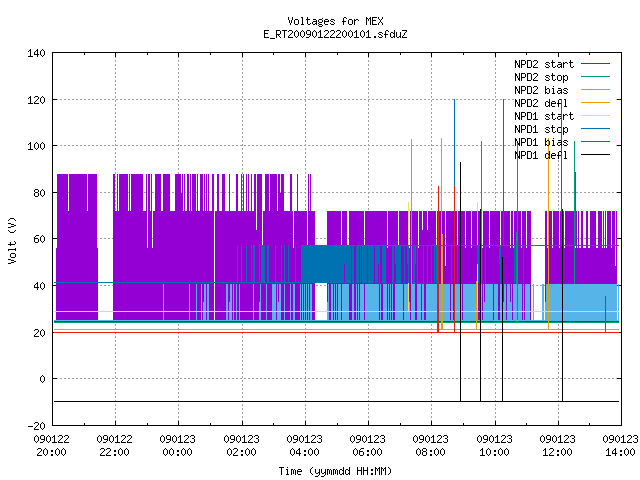The height and width of the screenshot is (480, 640).
Task: Click the orange NPD2 defl legend line
Action: [595, 103]
